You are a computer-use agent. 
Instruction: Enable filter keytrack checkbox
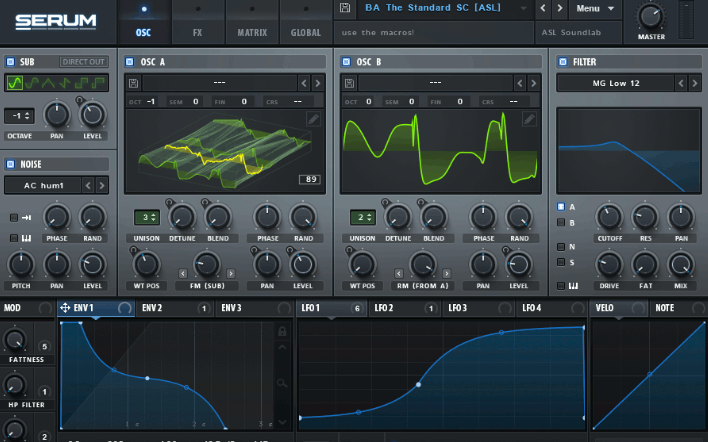(x=561, y=286)
